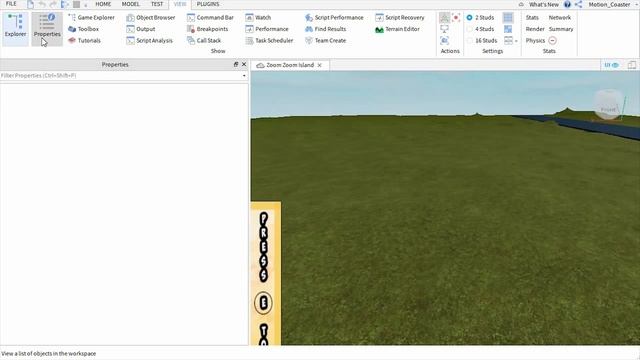
Task: Show Physics stats
Action: 535,40
